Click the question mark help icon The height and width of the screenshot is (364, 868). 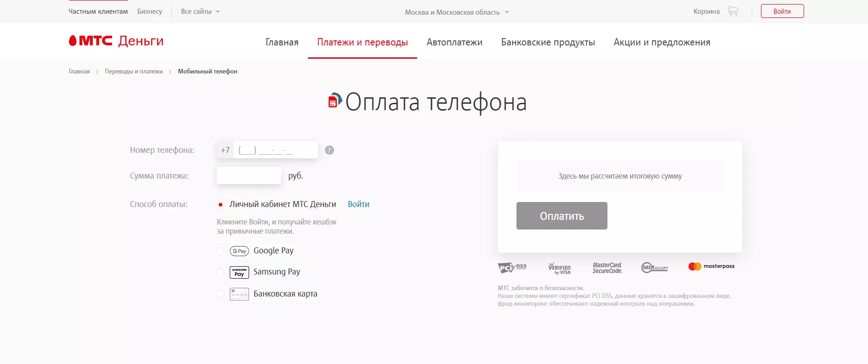[x=329, y=150]
